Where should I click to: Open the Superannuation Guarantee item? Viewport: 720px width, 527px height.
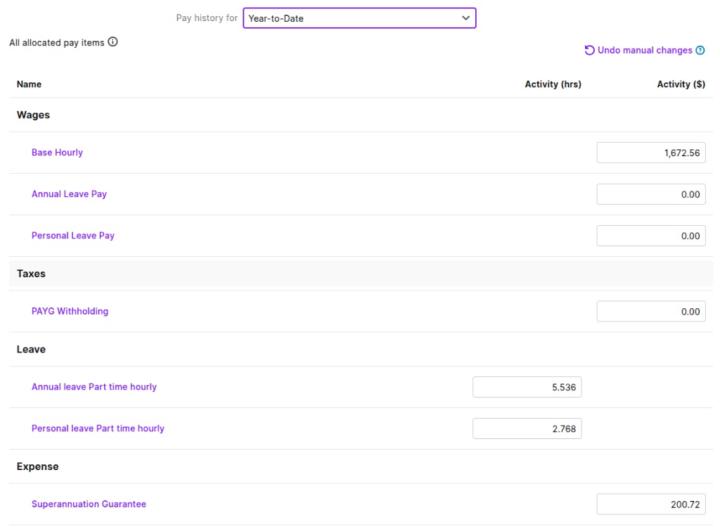tap(88, 504)
